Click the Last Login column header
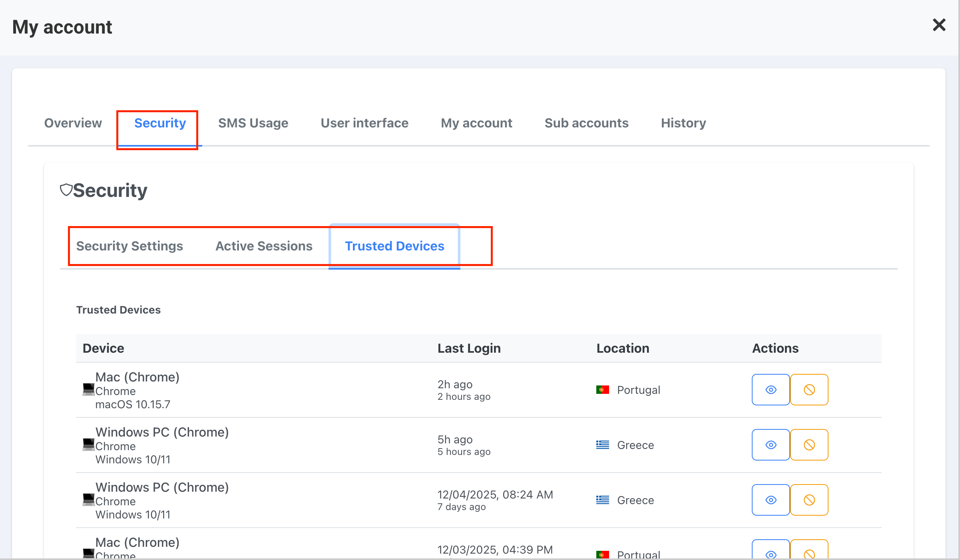This screenshot has width=960, height=560. pos(469,348)
